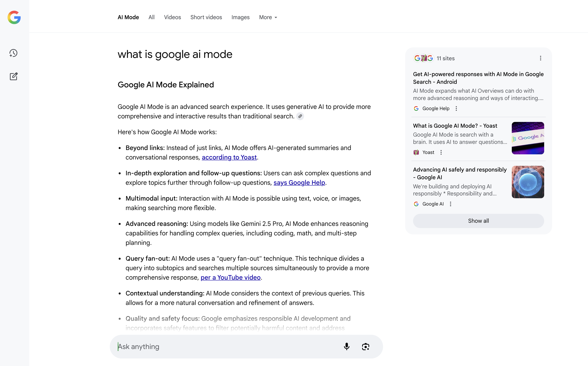Viewport: 588px width, 366px height.
Task: Click 'In-depth exploration and follow-up questions:' label
Action: (194, 173)
